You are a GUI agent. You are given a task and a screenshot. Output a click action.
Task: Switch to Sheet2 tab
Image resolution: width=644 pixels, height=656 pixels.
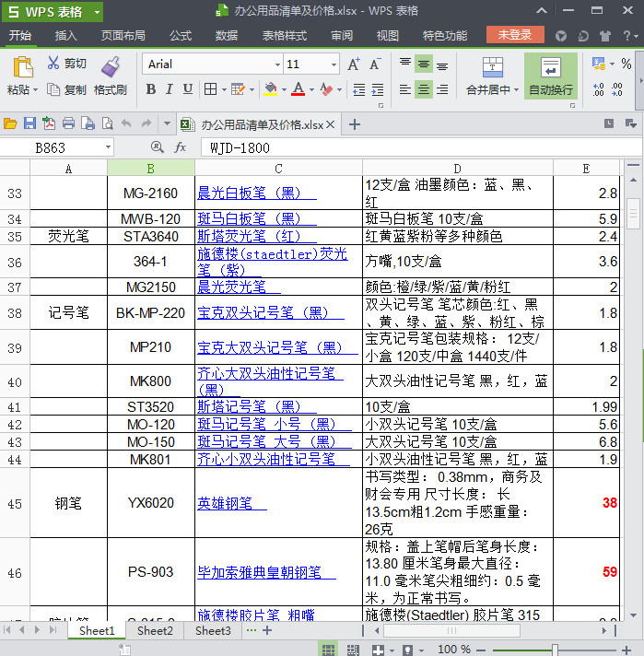pyautogui.click(x=155, y=630)
